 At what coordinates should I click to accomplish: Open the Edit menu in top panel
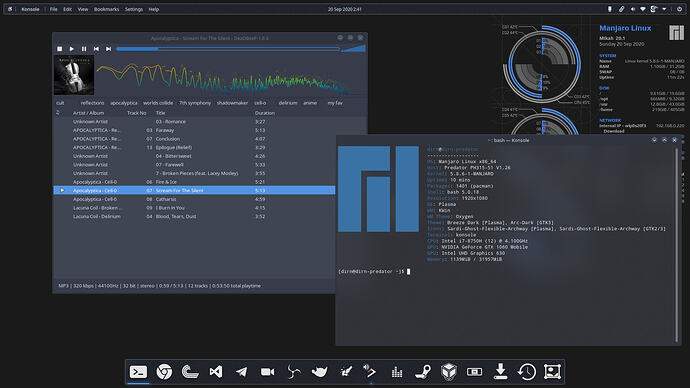(x=67, y=9)
